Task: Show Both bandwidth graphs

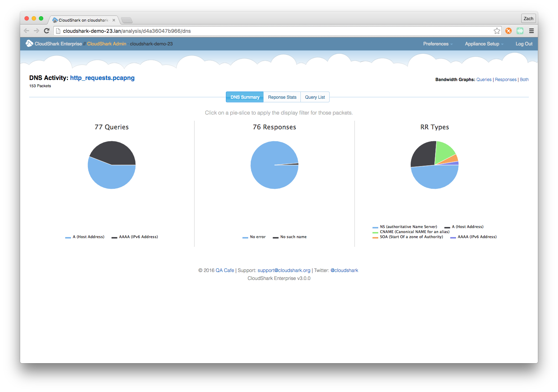Action: click(524, 80)
